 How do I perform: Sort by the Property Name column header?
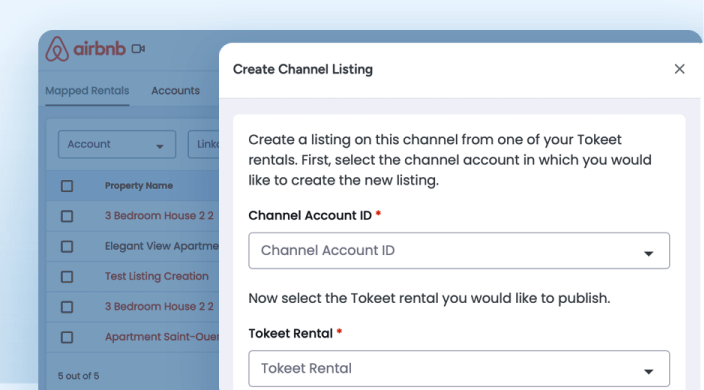tap(139, 186)
